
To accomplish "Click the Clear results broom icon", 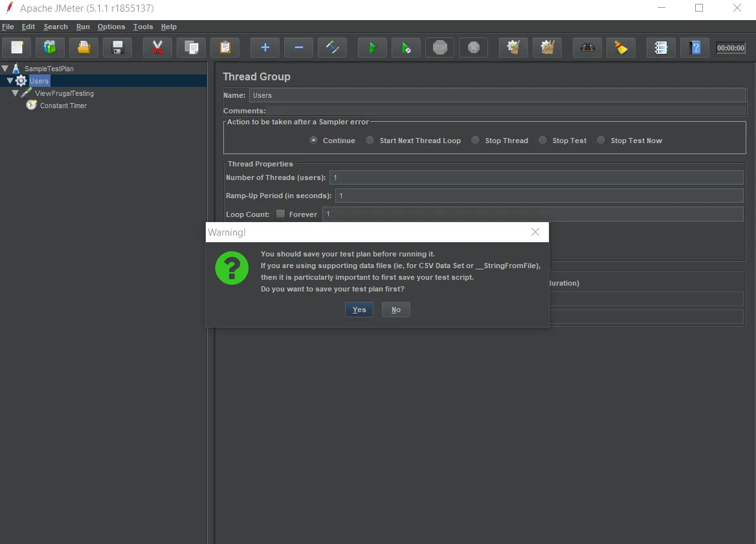I will pos(513,47).
